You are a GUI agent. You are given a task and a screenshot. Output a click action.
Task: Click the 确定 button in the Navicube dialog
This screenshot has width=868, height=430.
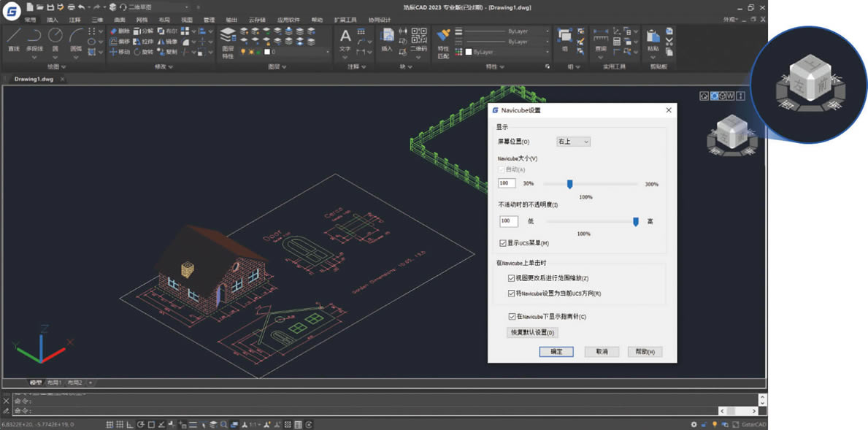click(x=556, y=351)
